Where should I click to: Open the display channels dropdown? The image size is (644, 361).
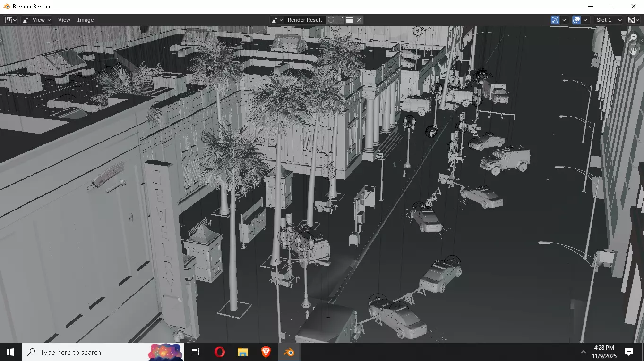(x=633, y=20)
